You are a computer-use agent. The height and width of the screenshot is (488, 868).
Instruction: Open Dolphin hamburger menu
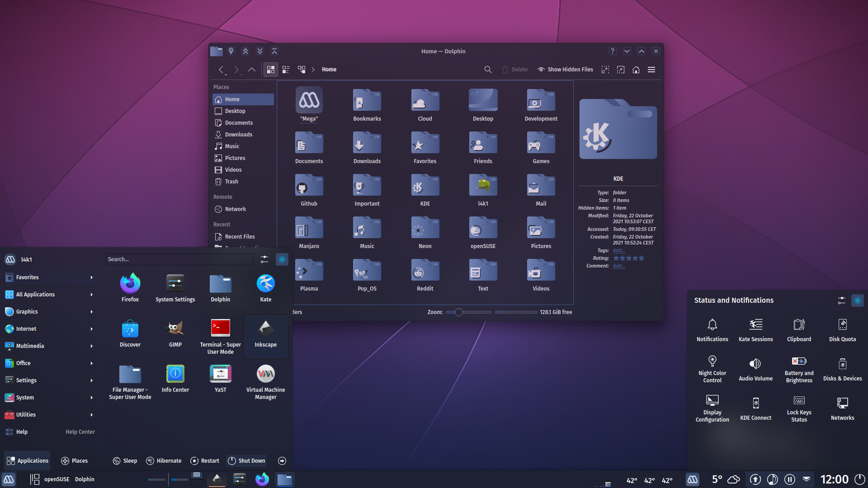click(651, 70)
